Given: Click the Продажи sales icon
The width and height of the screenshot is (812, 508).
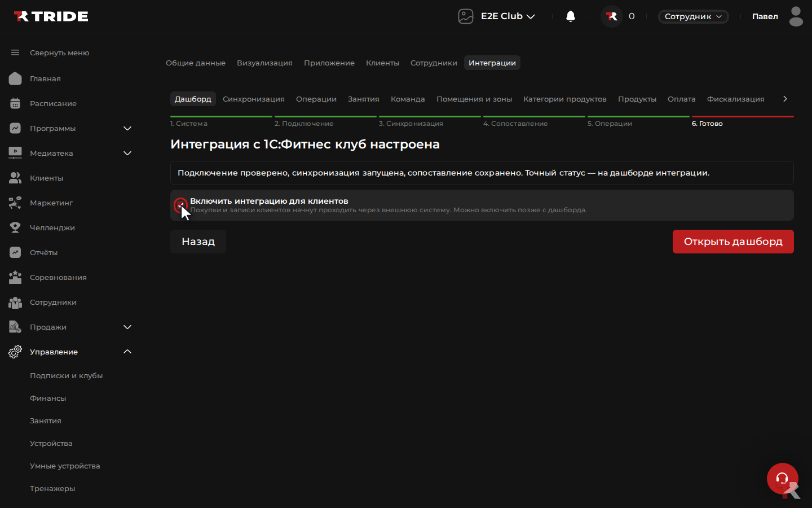Looking at the screenshot, I should [15, 327].
